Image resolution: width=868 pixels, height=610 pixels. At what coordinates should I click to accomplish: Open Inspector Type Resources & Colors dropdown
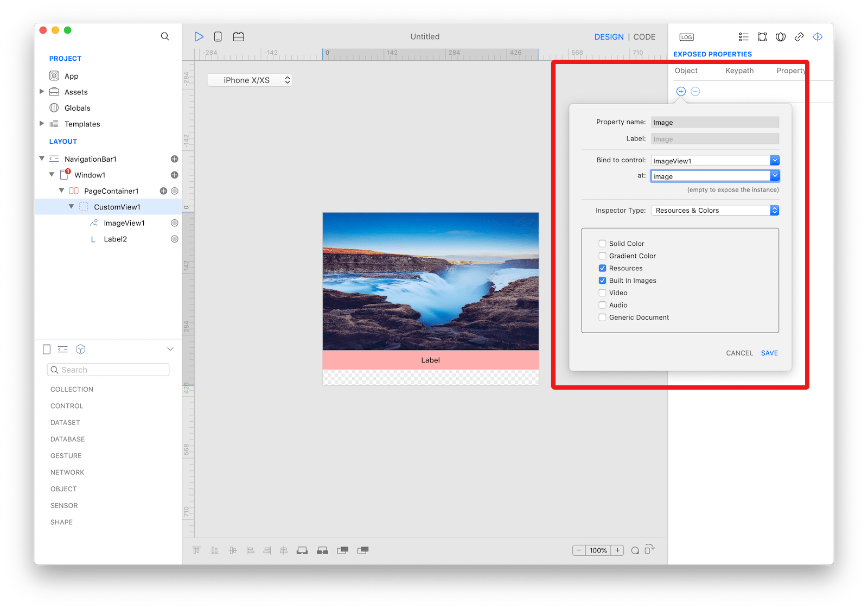coord(715,210)
